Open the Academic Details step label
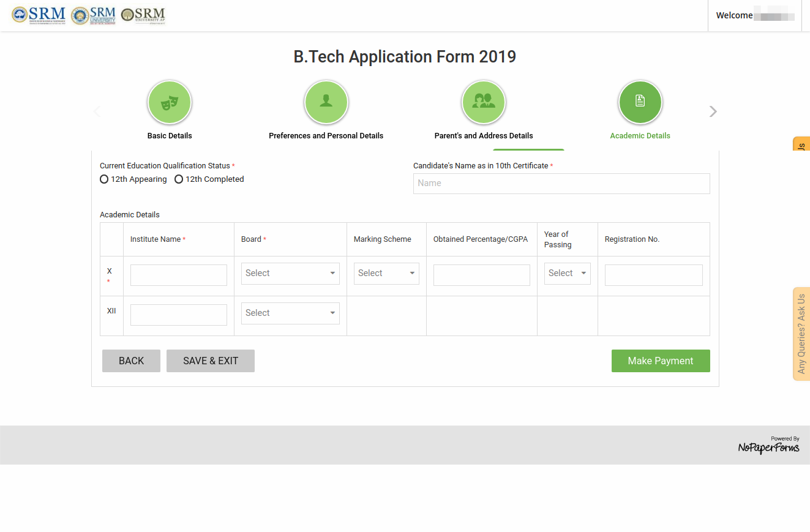 pos(640,135)
